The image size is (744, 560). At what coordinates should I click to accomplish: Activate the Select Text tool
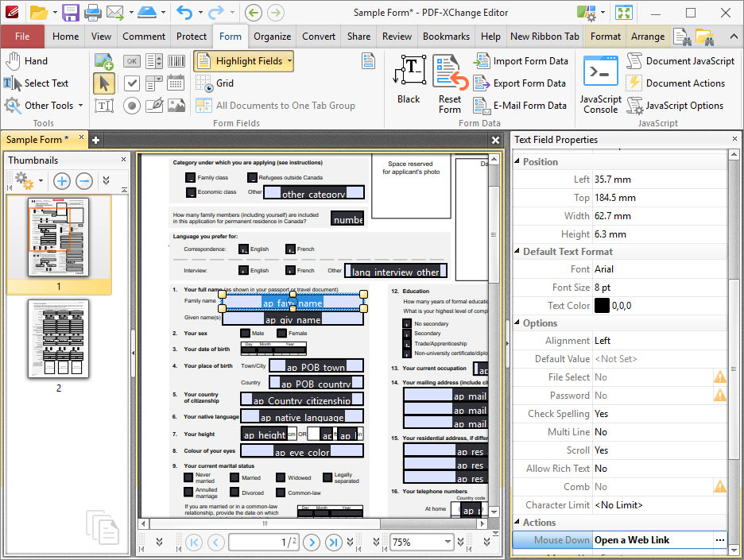coord(36,83)
